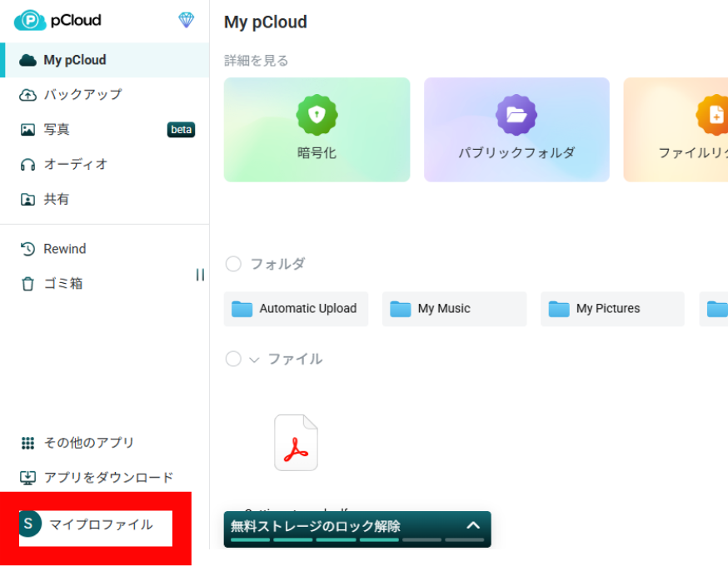The image size is (728, 566).
Task: Open the green 暗号化 encryption shield card
Action: [x=317, y=130]
